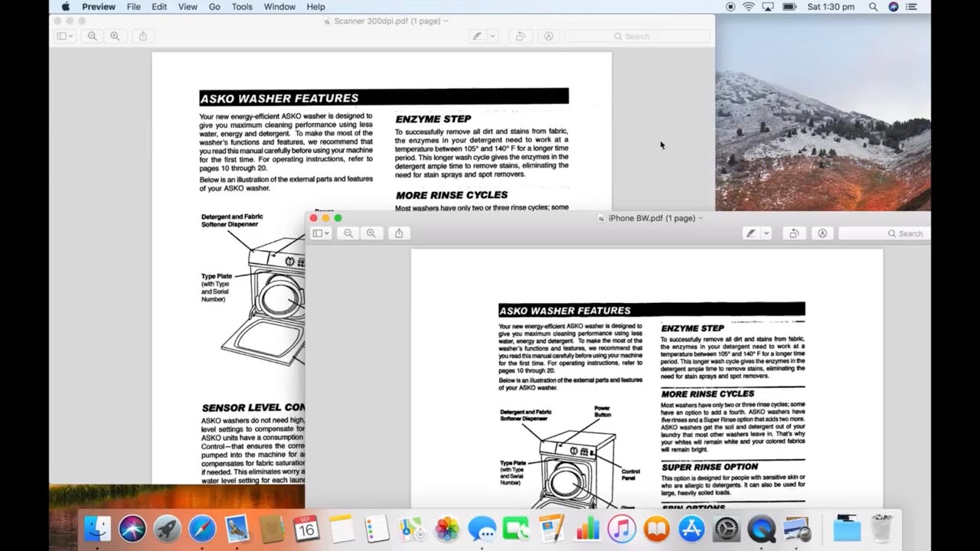Open Numbers from the Dock

[x=586, y=529]
